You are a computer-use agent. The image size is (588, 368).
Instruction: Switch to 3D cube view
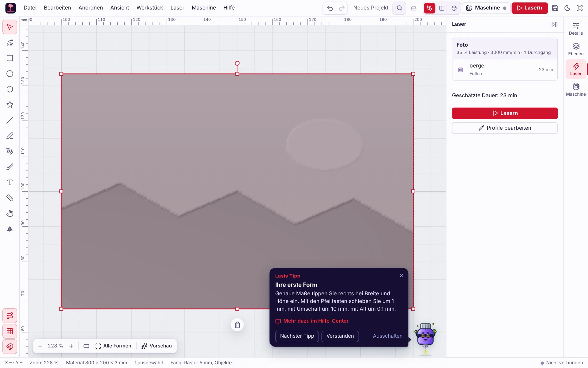(454, 8)
